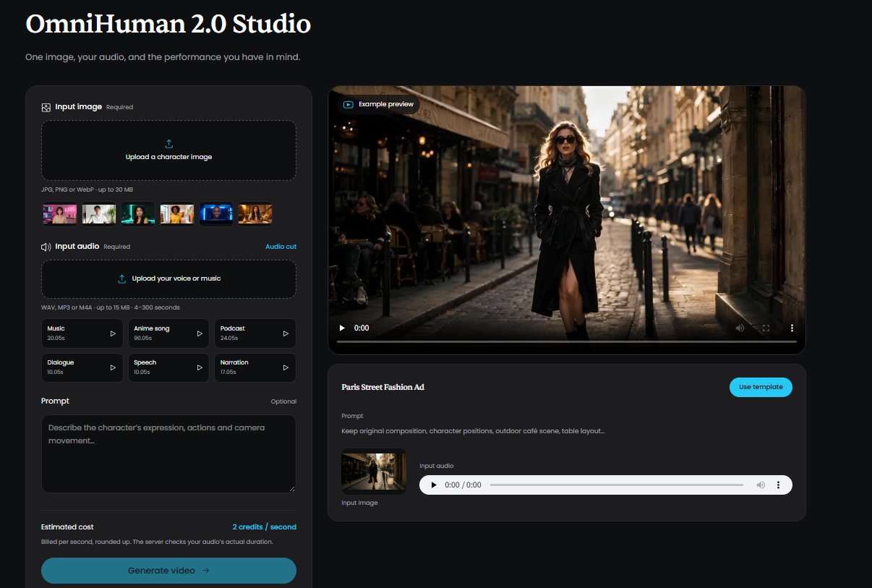872x588 pixels.
Task: Seek in the preview video progress bar
Action: [567, 341]
